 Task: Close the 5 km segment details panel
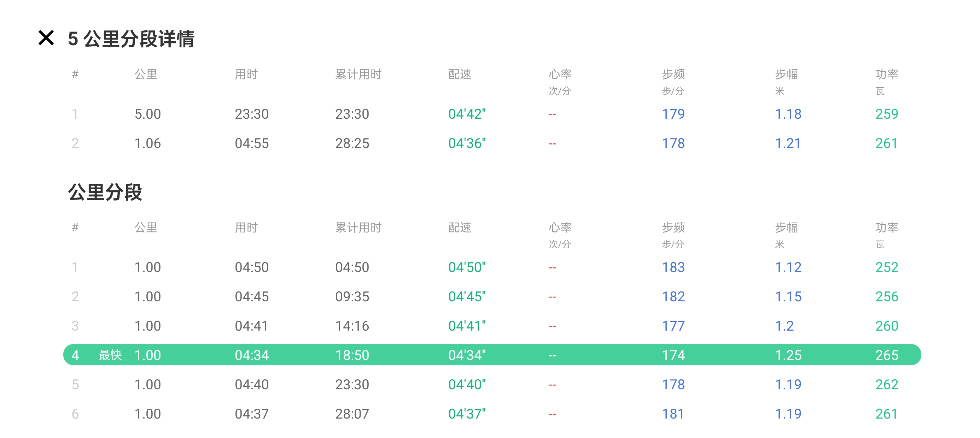46,38
